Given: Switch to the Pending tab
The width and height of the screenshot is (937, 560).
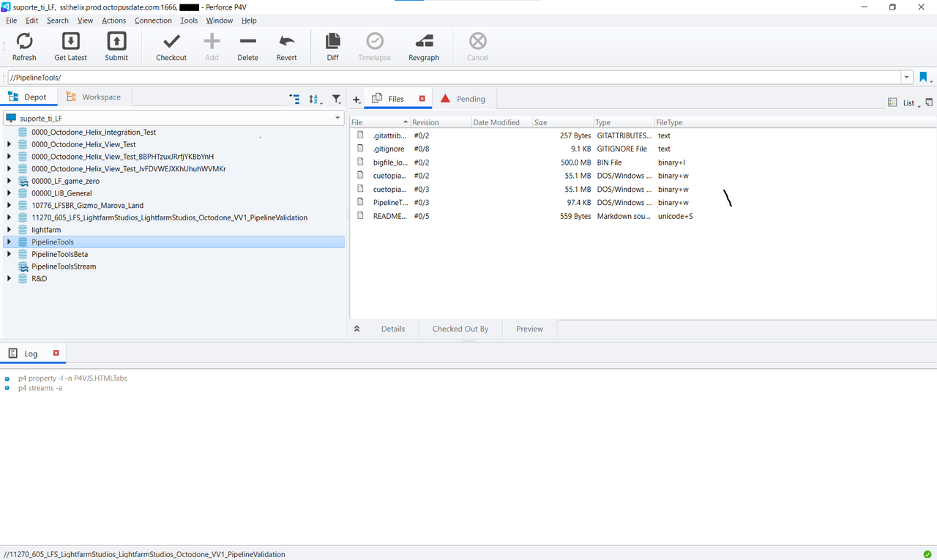Looking at the screenshot, I should coord(463,99).
